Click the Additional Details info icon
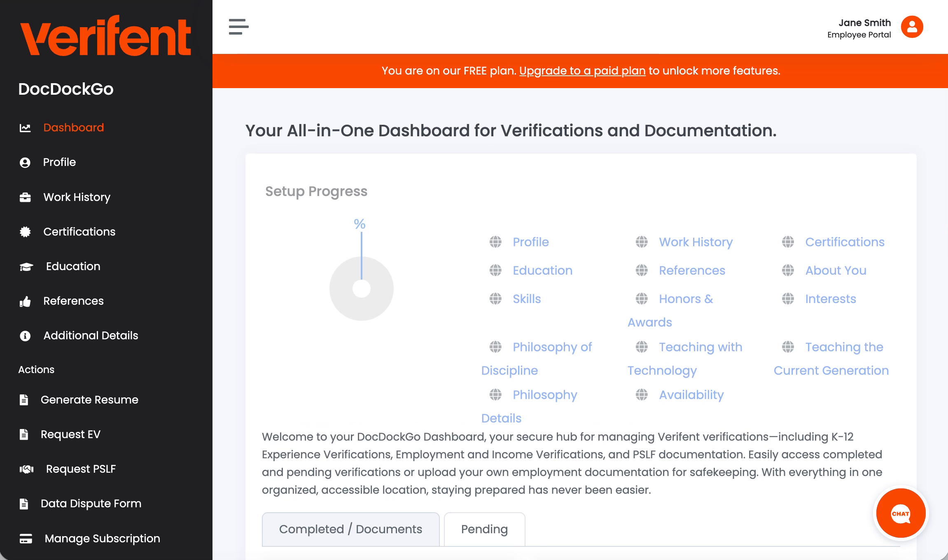 tap(25, 336)
